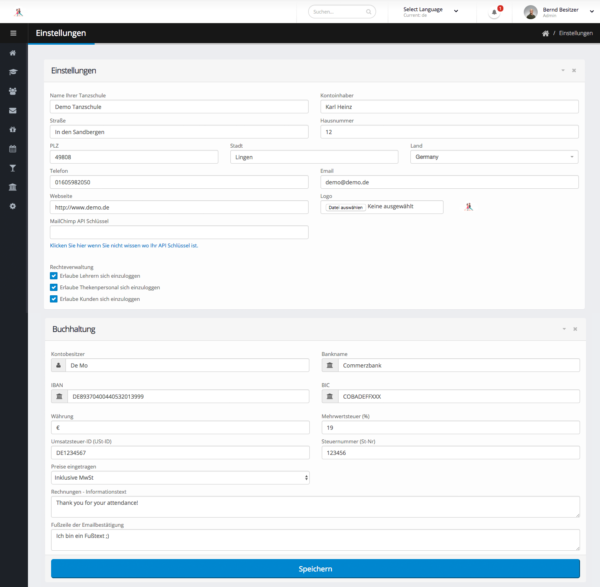
Task: Open the notifications bell
Action: pyautogui.click(x=494, y=12)
